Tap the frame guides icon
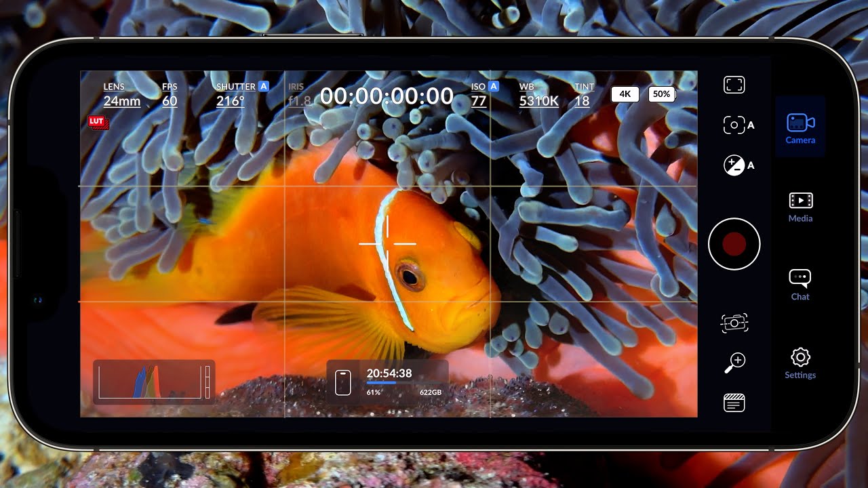The width and height of the screenshot is (868, 488). pos(734,85)
